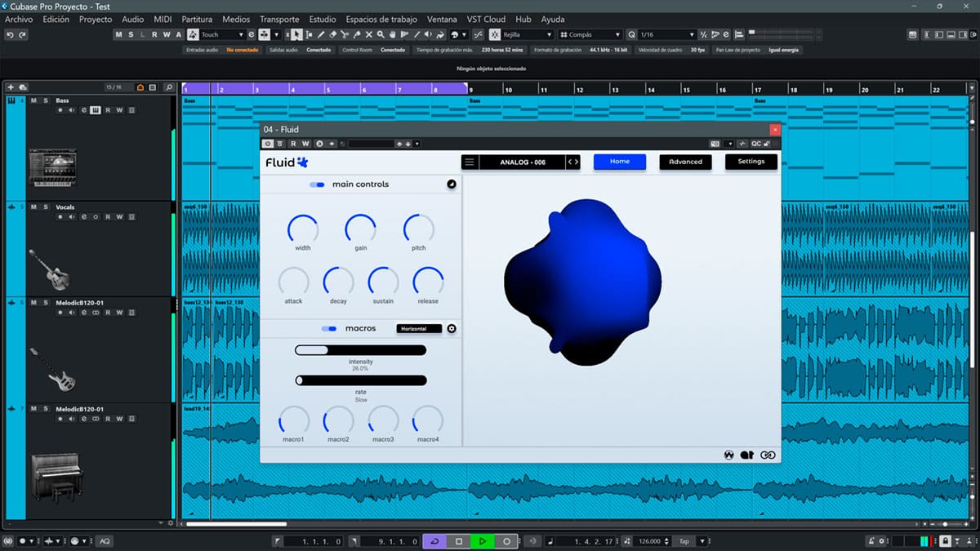Click the transport Play button
980x551 pixels.
(483, 541)
